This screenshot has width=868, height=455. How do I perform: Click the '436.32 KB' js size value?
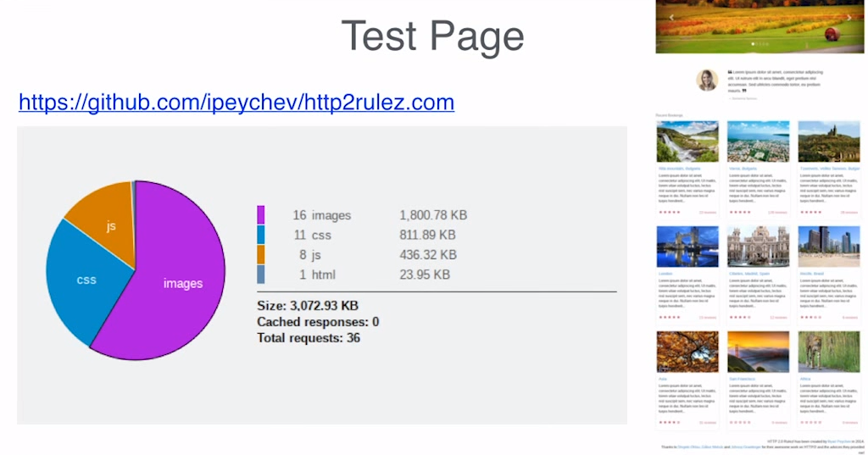point(428,255)
